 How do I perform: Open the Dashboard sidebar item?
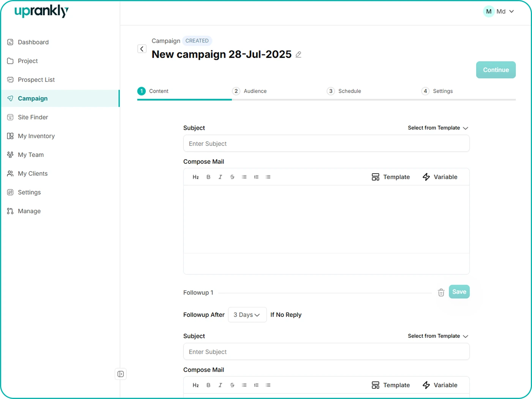click(60, 42)
